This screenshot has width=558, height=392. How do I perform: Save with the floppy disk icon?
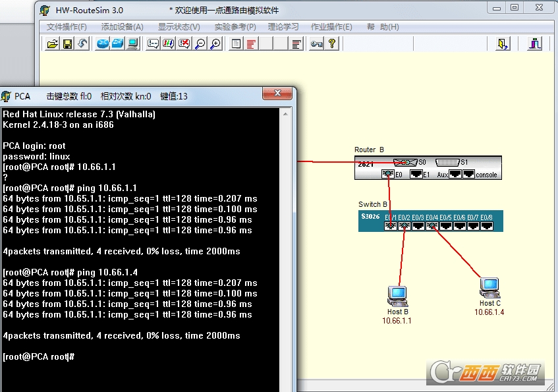click(68, 43)
